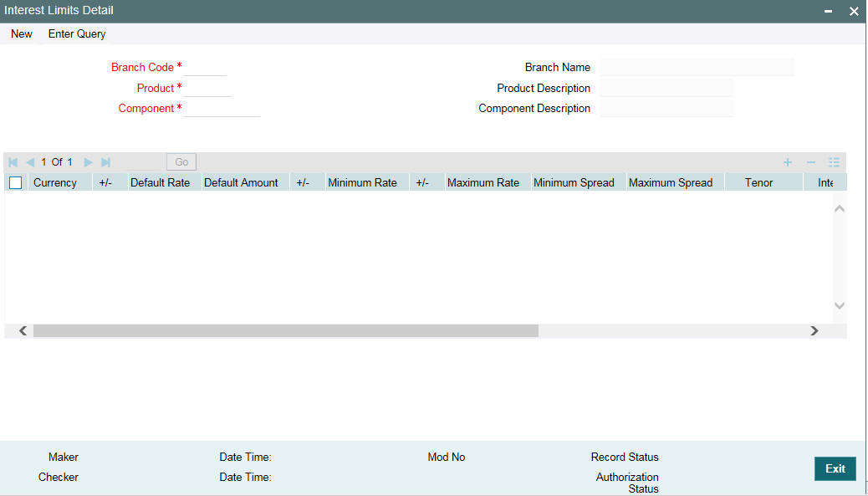Image resolution: width=868 pixels, height=496 pixels.
Task: Click the Go button
Action: (181, 162)
